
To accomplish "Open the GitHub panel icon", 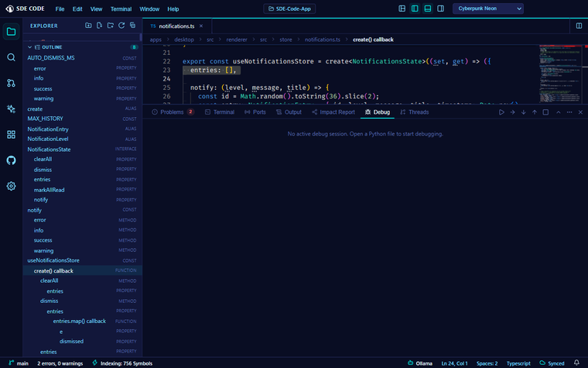I will (x=11, y=160).
